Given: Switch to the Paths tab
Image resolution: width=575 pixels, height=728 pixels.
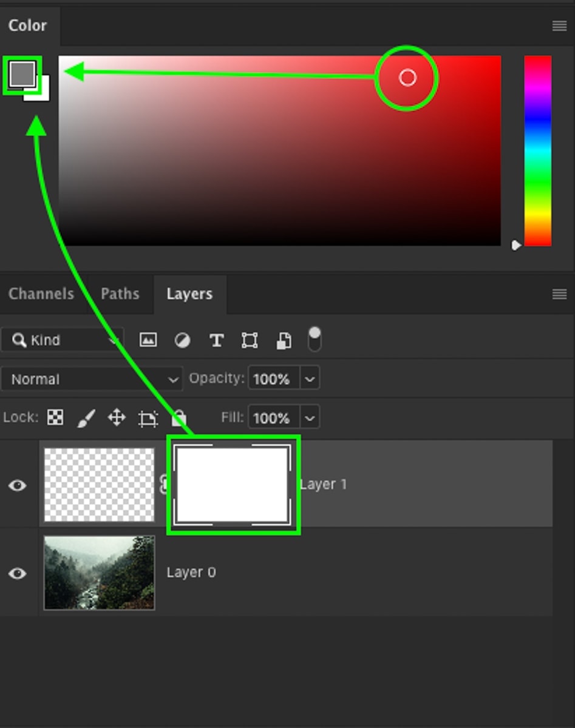Looking at the screenshot, I should pos(120,294).
